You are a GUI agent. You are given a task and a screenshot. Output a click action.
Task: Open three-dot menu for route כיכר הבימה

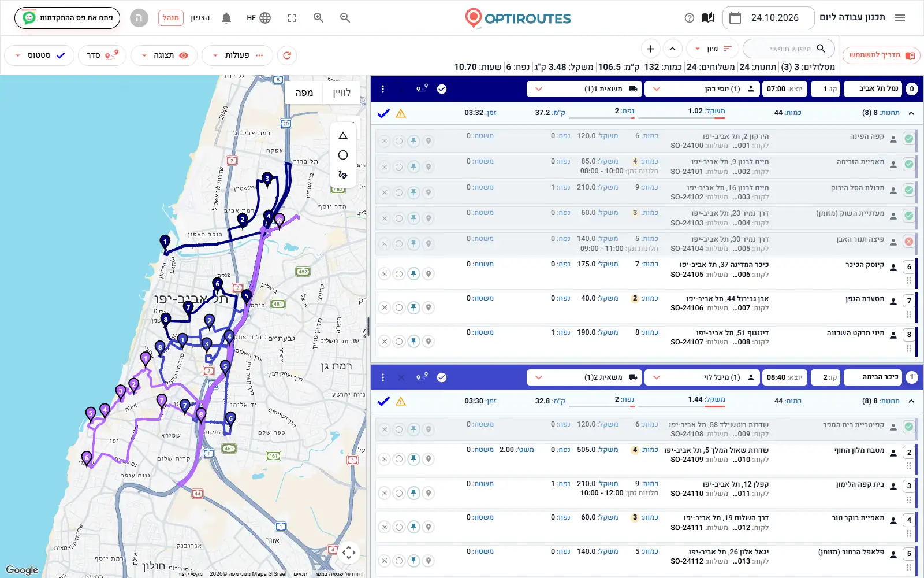[x=383, y=377]
